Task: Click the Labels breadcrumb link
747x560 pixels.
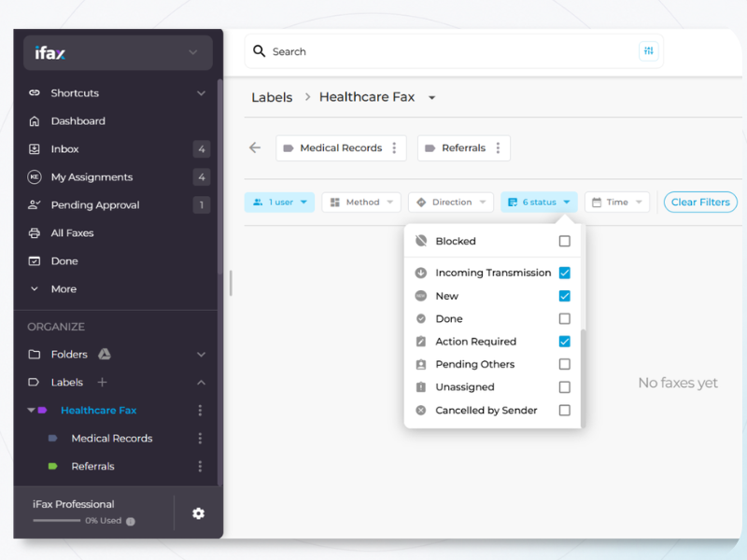Action: pos(272,98)
